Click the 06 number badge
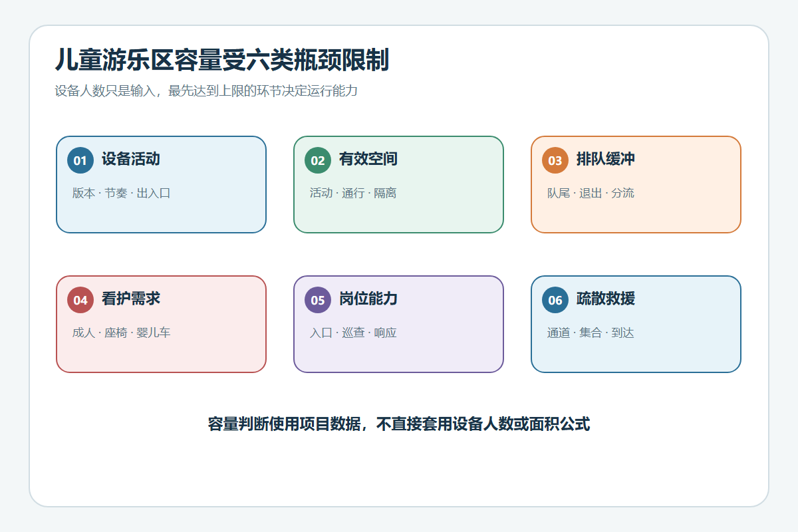Viewport: 798px width, 532px height. 555,300
